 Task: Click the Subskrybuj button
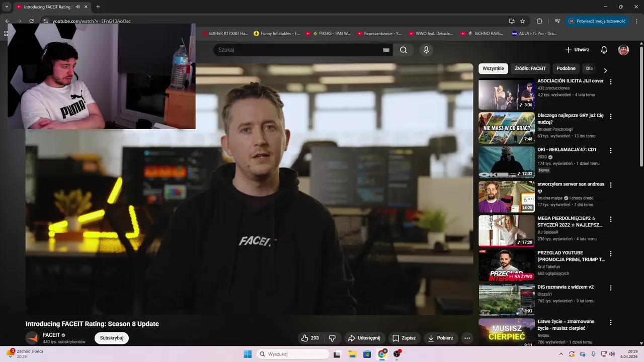[x=112, y=338]
